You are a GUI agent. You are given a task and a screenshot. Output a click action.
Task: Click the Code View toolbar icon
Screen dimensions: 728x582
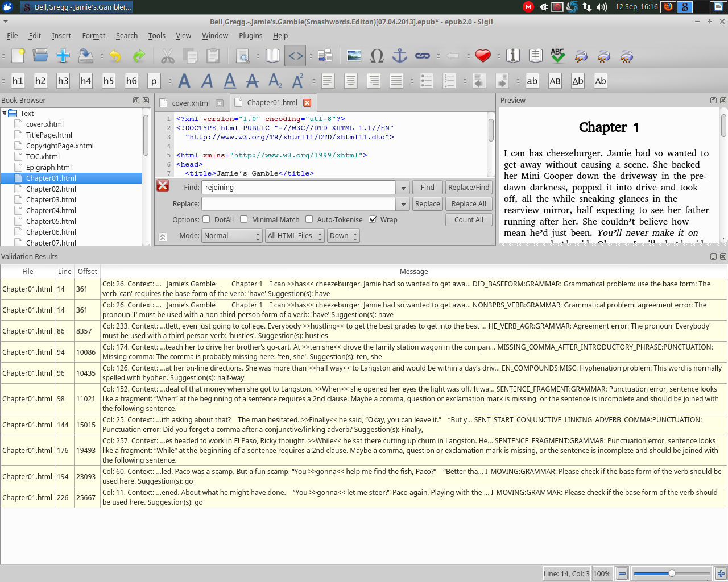pyautogui.click(x=295, y=56)
